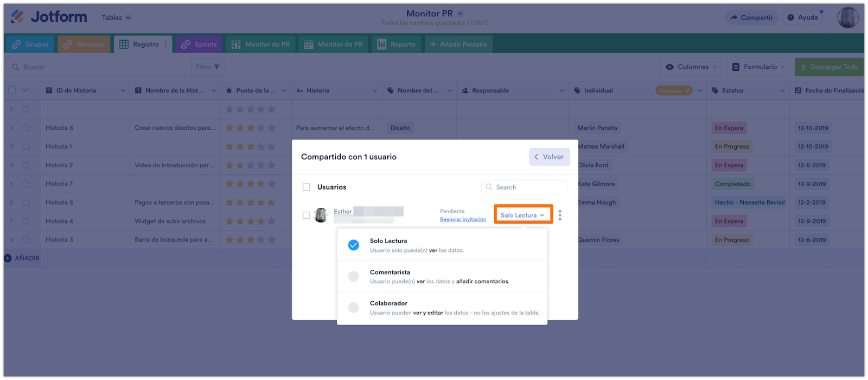
Task: Click the Completado status tag
Action: pyautogui.click(x=732, y=184)
